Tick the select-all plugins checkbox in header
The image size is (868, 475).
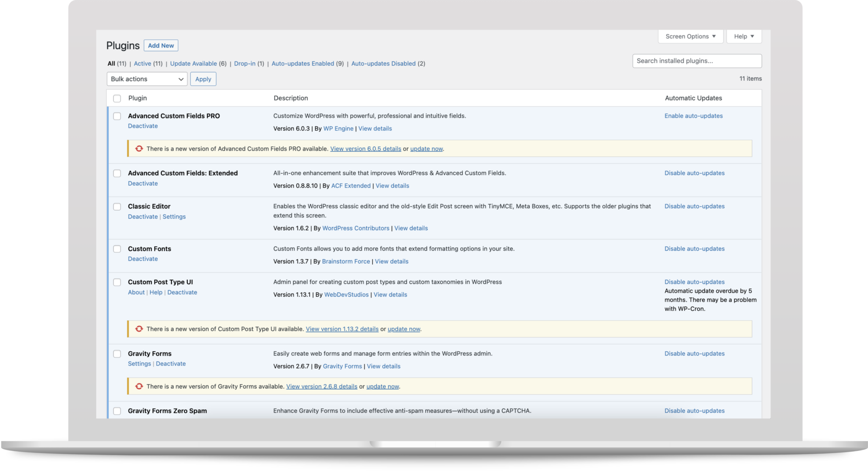[117, 98]
